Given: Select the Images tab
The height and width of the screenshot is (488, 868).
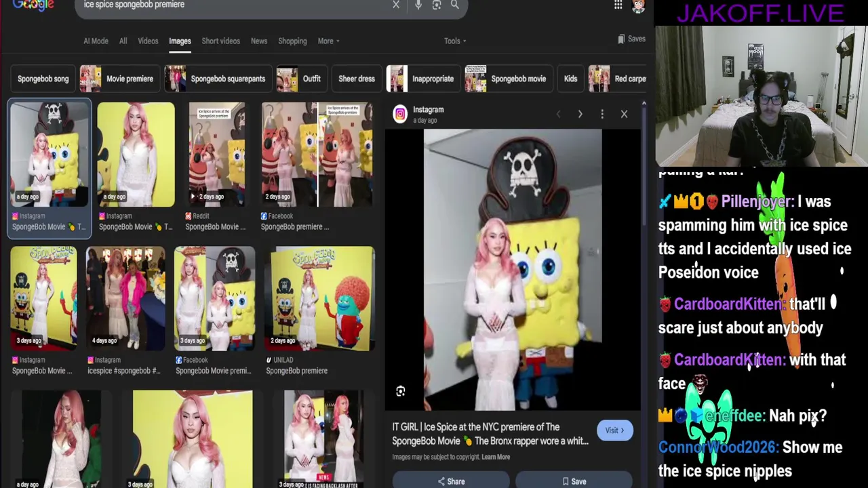Looking at the screenshot, I should (180, 41).
